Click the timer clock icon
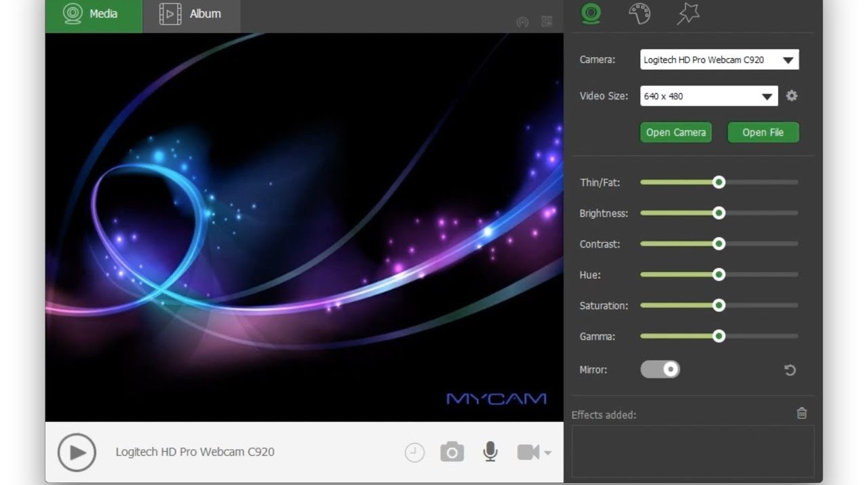868x485 pixels. (x=414, y=452)
